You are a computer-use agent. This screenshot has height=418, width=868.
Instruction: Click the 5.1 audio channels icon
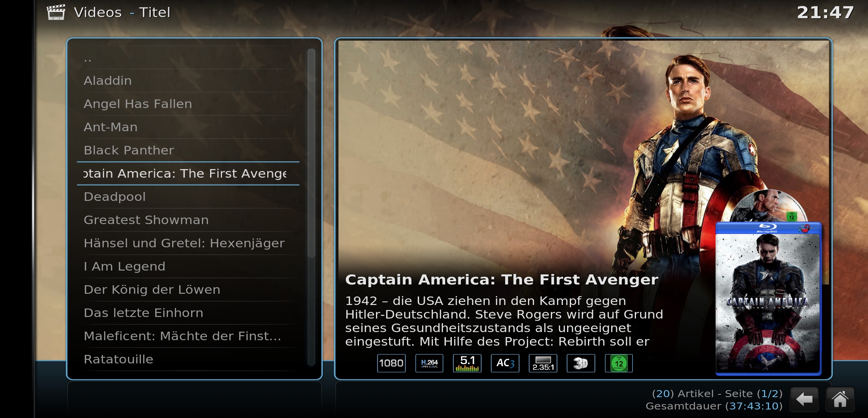[467, 363]
